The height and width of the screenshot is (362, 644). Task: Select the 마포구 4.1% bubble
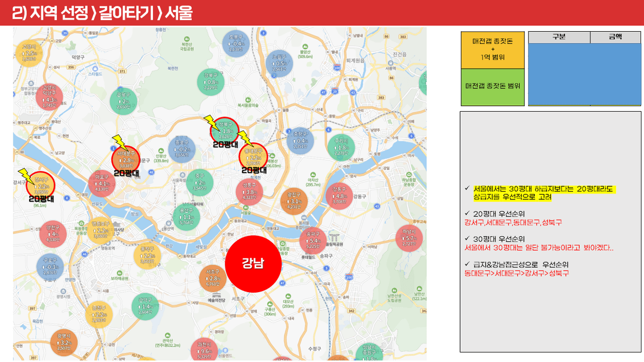pyautogui.click(x=102, y=184)
